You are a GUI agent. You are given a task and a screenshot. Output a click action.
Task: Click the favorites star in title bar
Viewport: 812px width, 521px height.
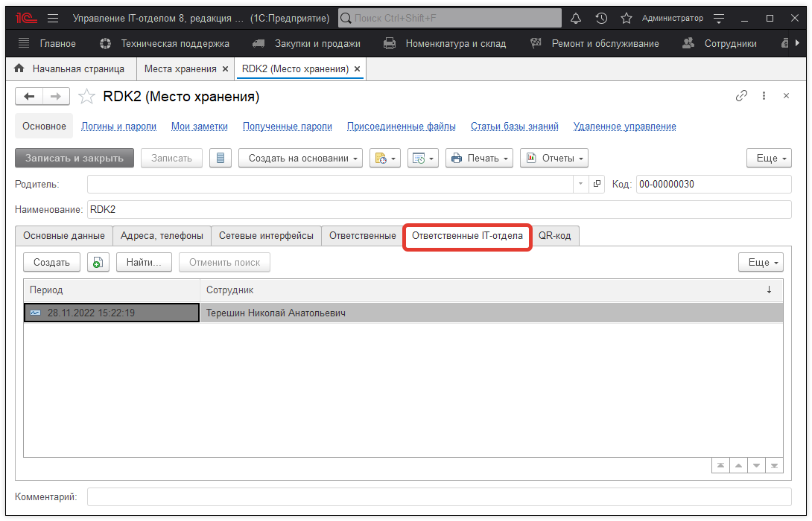pyautogui.click(x=626, y=18)
